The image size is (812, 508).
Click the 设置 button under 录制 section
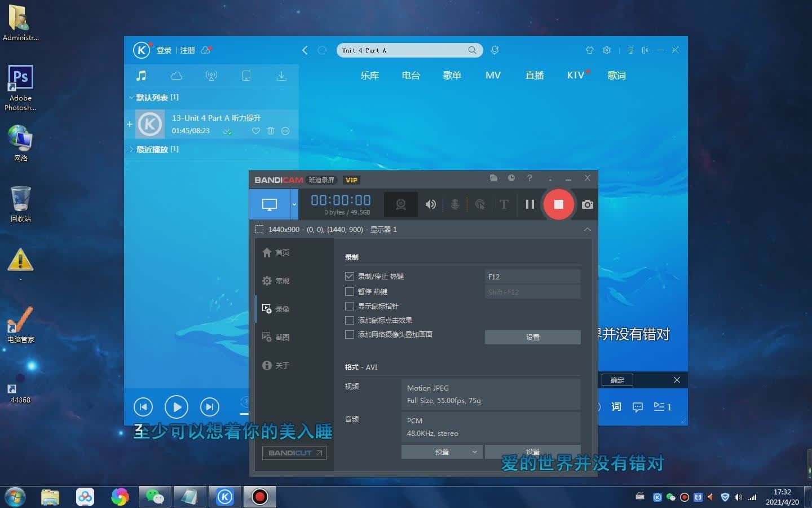point(532,337)
